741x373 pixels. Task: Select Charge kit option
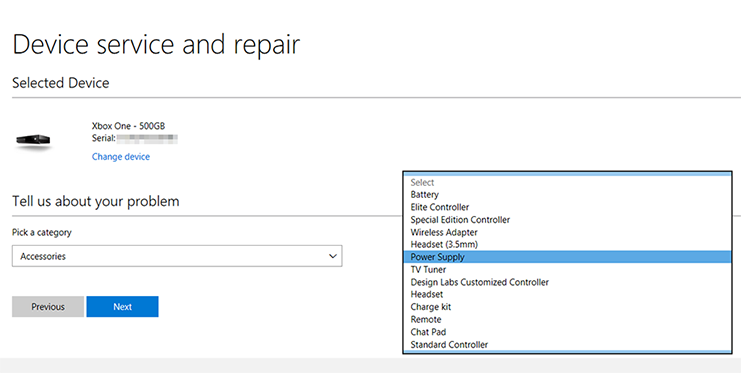[x=567, y=307]
